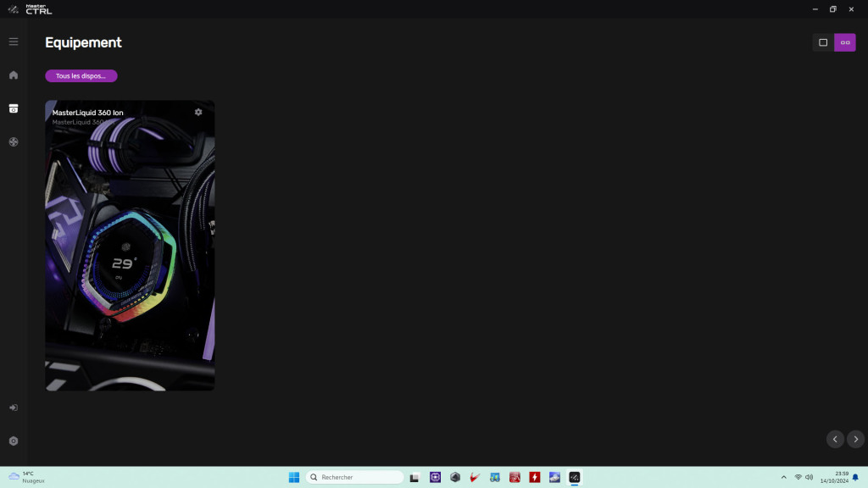
Task: Open the volume control in tray
Action: coord(810,478)
